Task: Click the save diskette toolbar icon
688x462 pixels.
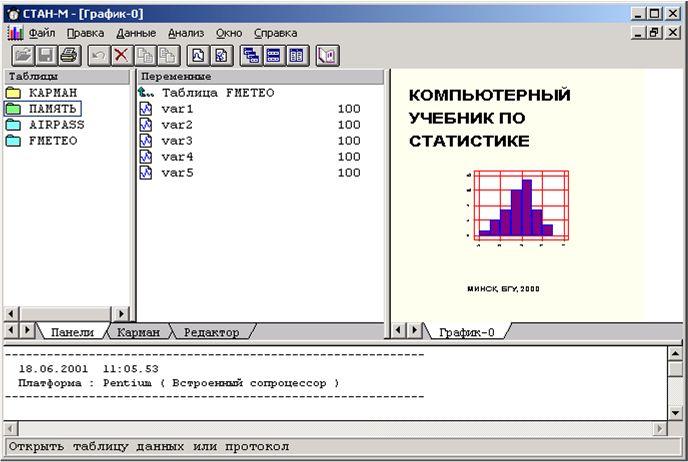Action: (45, 56)
